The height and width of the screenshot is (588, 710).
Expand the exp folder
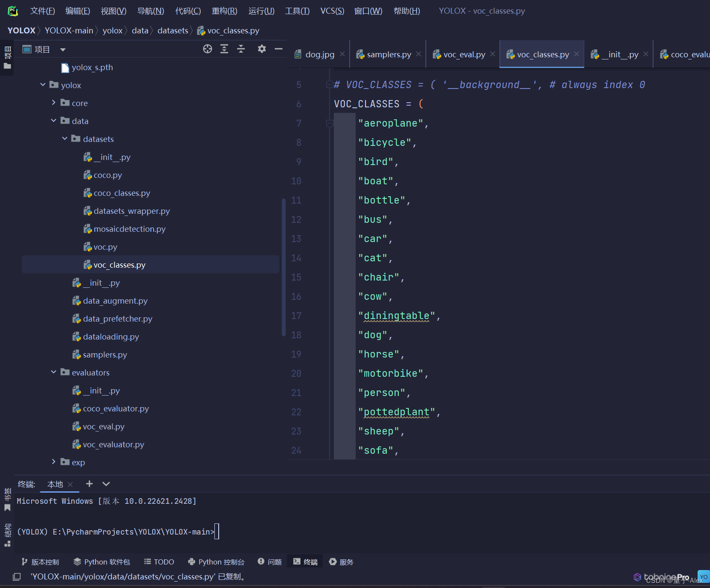click(53, 462)
